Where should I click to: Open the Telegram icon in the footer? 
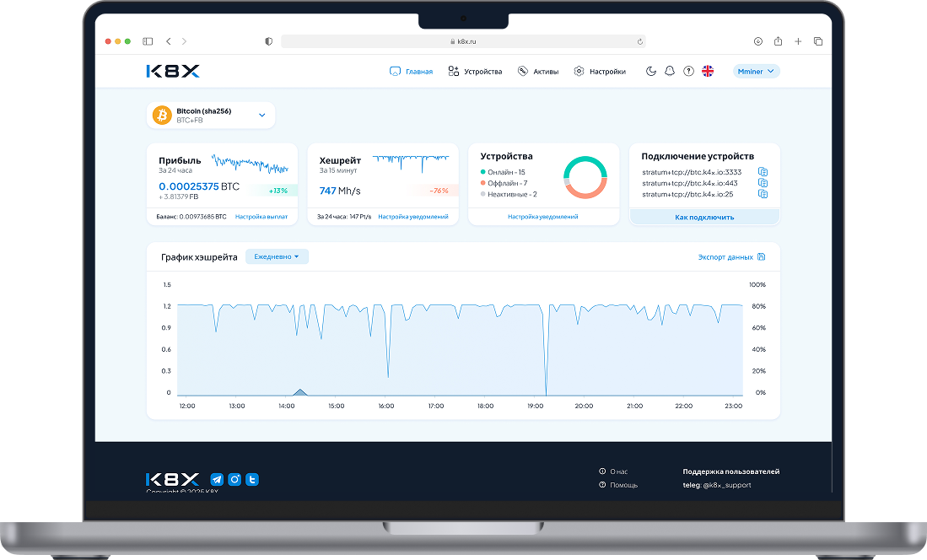[217, 479]
